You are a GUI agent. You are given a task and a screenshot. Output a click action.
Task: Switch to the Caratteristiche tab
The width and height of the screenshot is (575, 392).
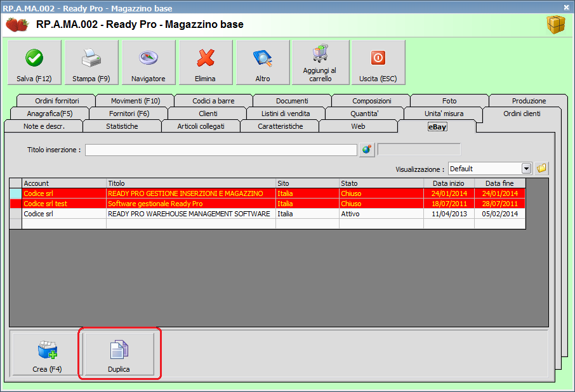coord(280,126)
